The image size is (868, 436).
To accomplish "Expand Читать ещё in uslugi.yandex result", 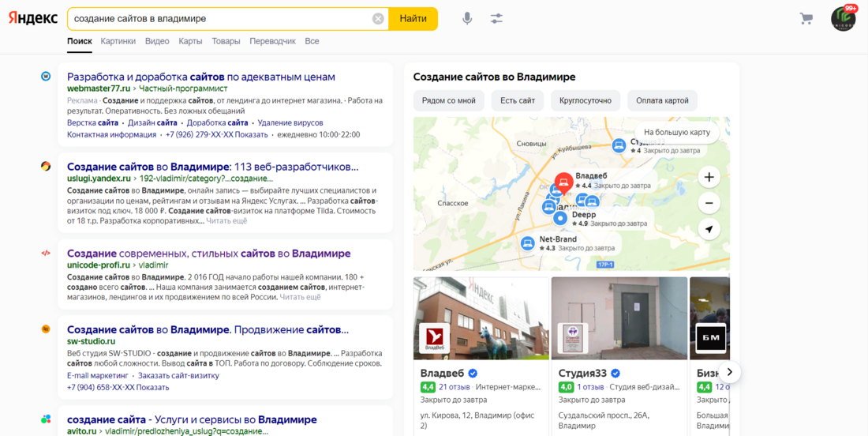I will click(x=227, y=220).
